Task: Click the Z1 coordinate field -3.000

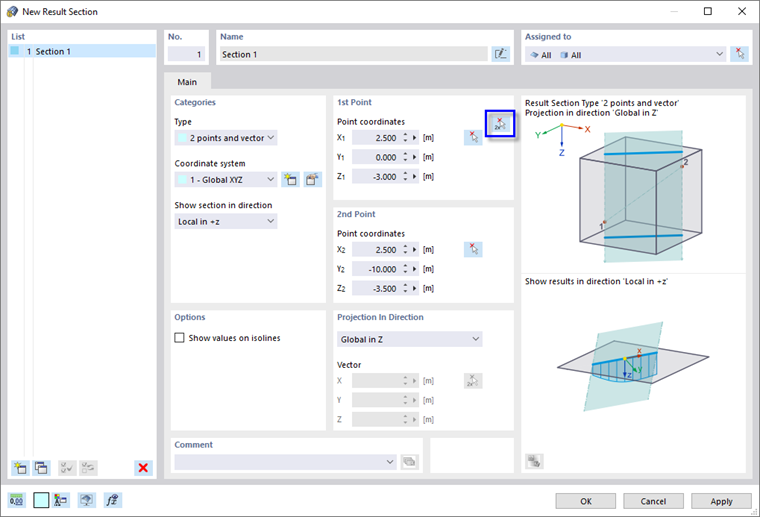Action: point(377,176)
